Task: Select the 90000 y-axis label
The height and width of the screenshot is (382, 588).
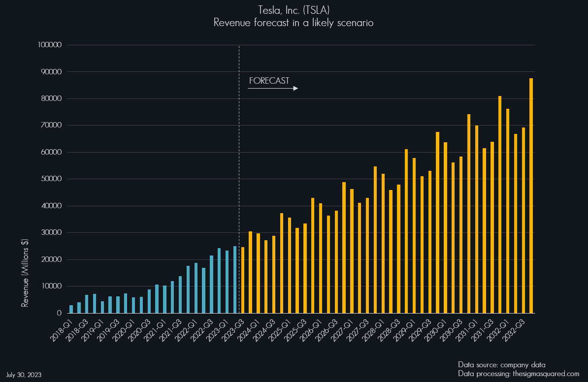Action: (x=51, y=72)
